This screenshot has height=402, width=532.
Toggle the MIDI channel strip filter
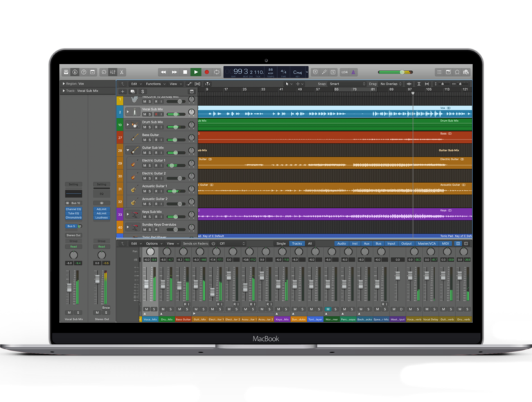click(x=445, y=243)
